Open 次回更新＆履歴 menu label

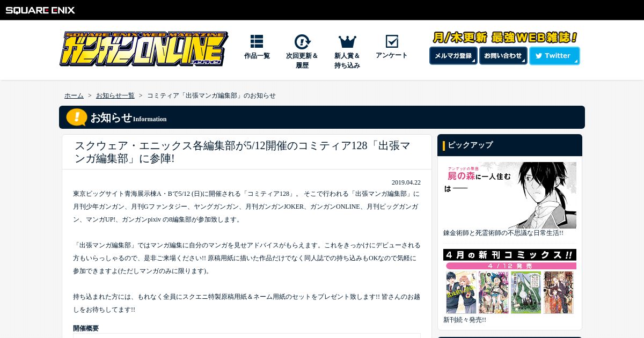pyautogui.click(x=302, y=61)
